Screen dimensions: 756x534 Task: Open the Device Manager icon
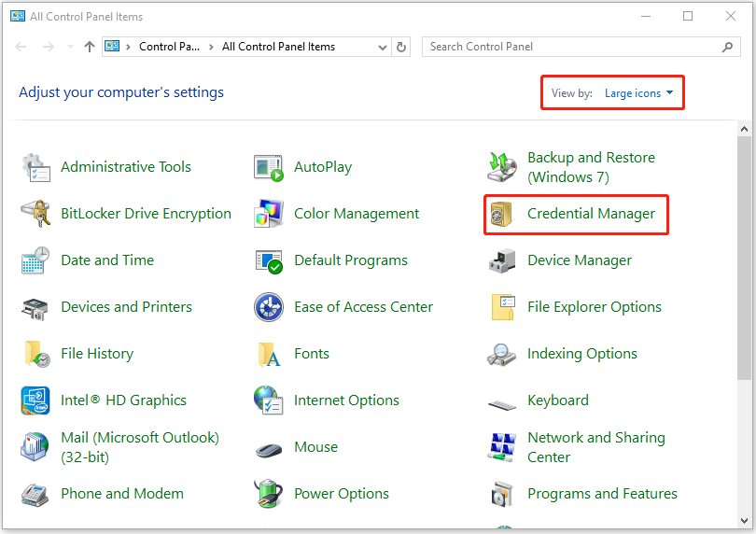(x=502, y=261)
